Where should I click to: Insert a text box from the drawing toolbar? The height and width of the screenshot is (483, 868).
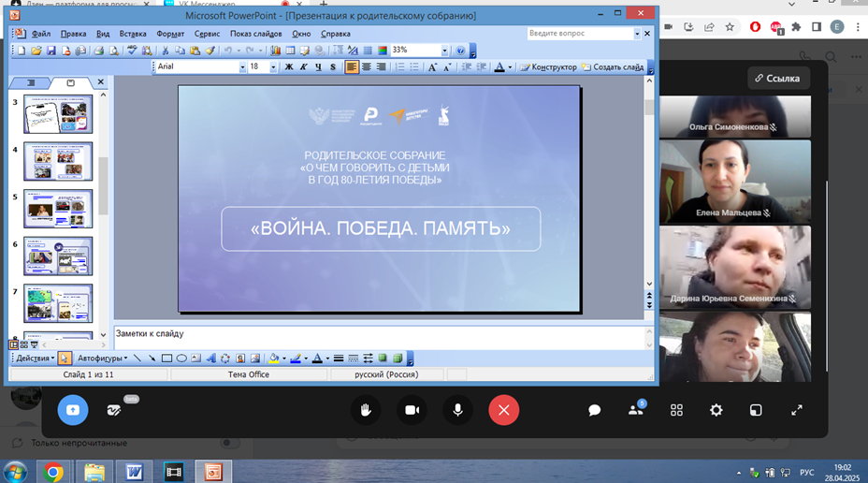click(x=196, y=359)
